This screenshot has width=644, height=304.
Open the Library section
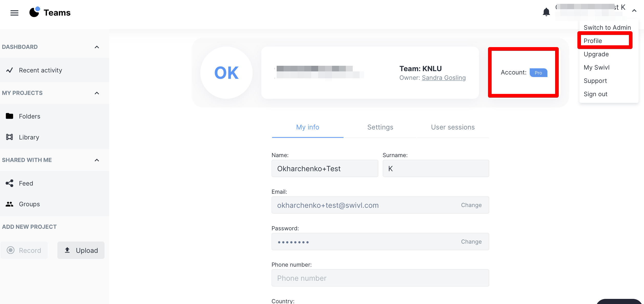point(29,137)
